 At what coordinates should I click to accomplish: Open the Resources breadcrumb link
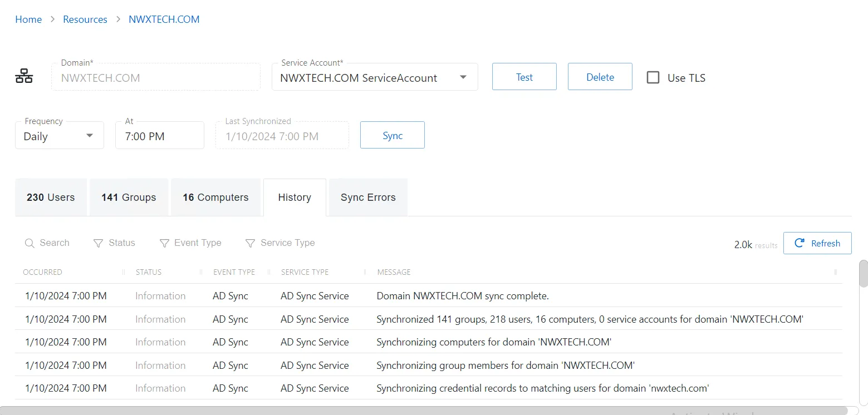(85, 19)
